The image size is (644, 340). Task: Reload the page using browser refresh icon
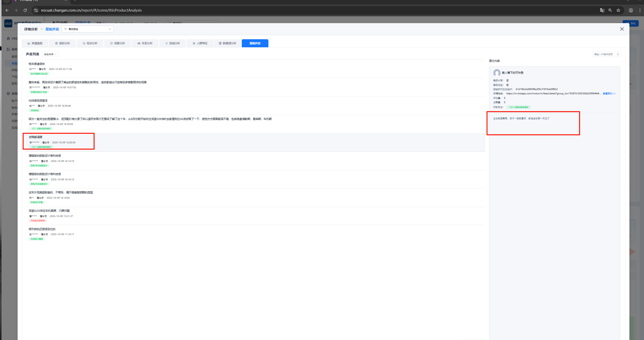click(x=25, y=10)
